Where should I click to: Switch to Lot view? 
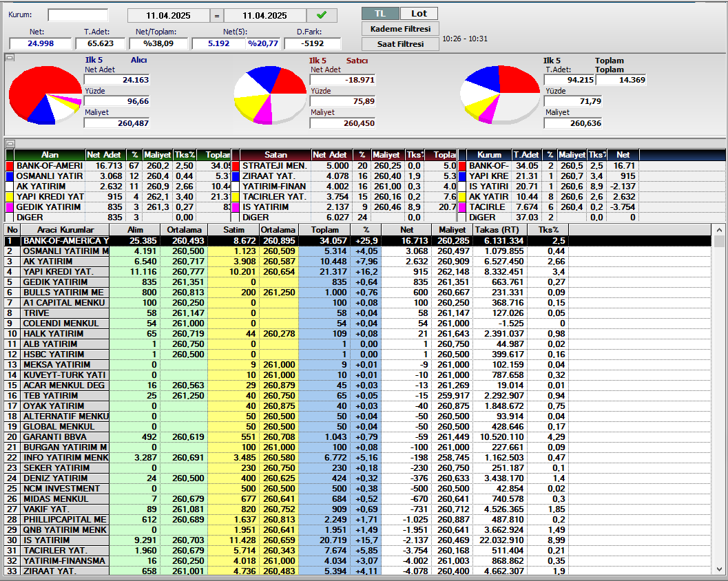click(418, 14)
